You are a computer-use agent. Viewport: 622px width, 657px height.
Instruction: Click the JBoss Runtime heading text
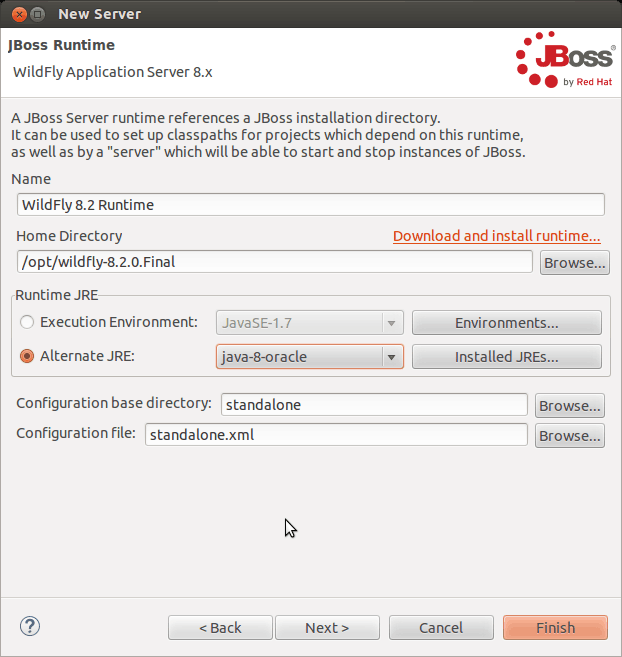(61, 45)
